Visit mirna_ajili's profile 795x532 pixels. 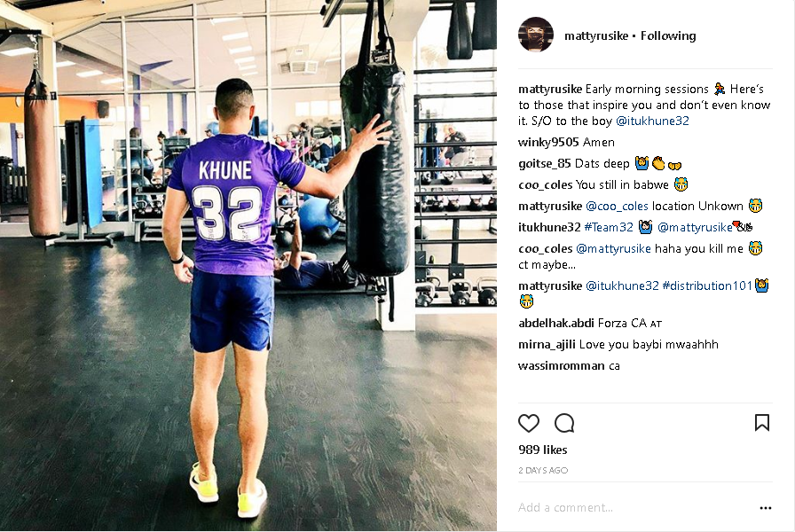tap(547, 345)
